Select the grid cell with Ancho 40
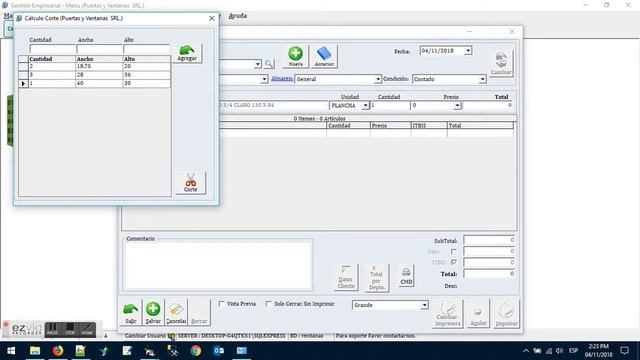This screenshot has width=640, height=360. coord(99,83)
